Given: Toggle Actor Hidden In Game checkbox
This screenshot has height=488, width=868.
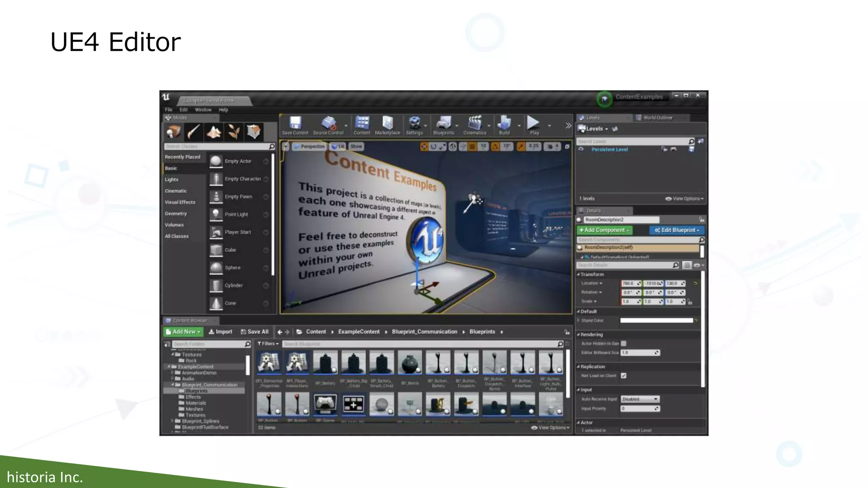Looking at the screenshot, I should (623, 344).
